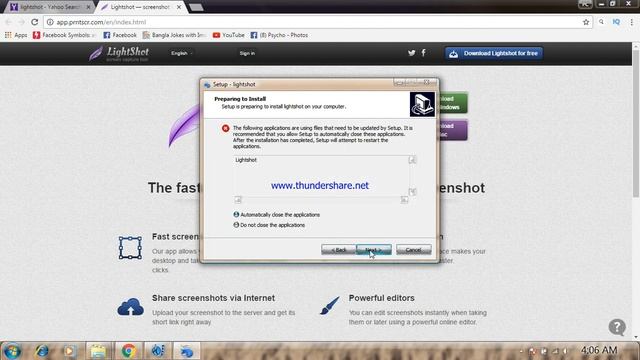640x360 pixels.
Task: Click the right arrow of the list's horizontal scrollbar
Action: click(404, 200)
